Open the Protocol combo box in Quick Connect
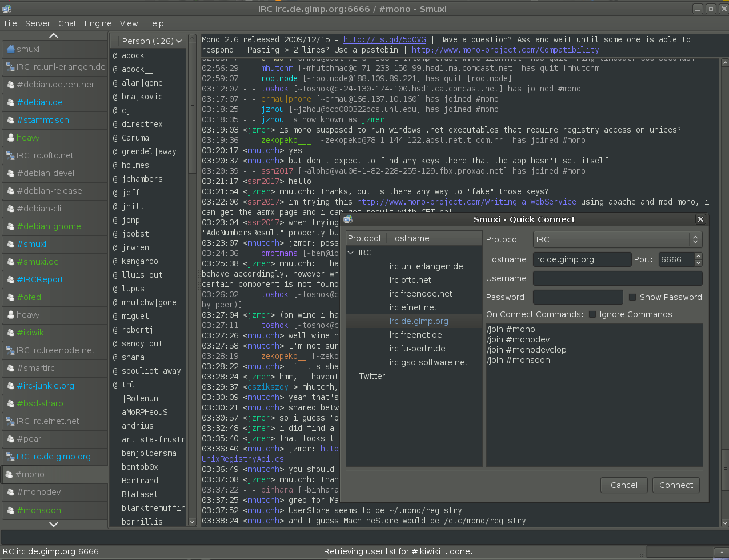 [618, 239]
